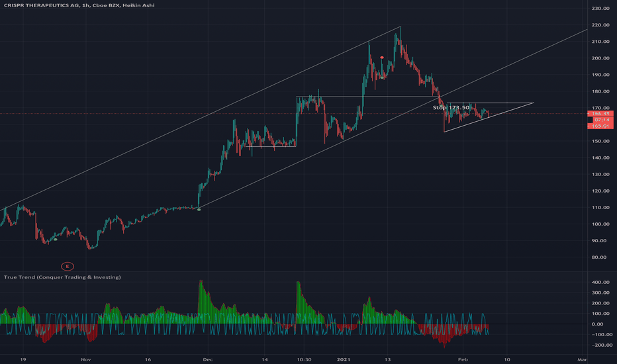Click the 07:14 countdown timer label
The width and height of the screenshot is (617, 364).
click(x=602, y=120)
